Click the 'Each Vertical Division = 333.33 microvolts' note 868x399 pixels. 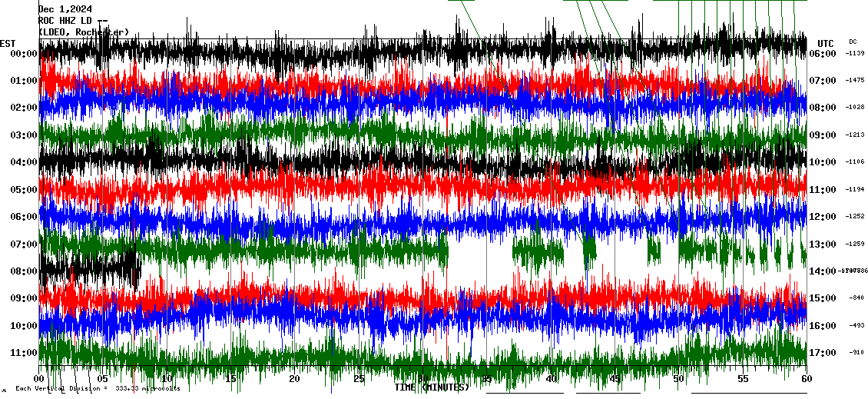pyautogui.click(x=98, y=389)
